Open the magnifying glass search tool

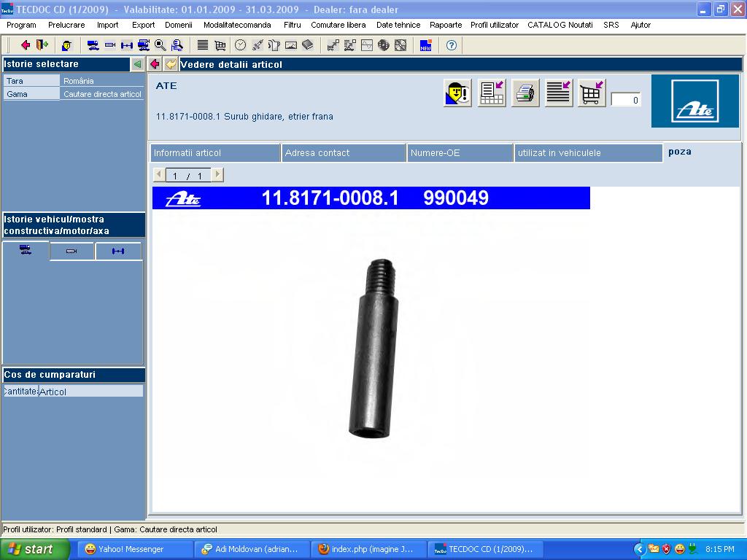coord(160,45)
